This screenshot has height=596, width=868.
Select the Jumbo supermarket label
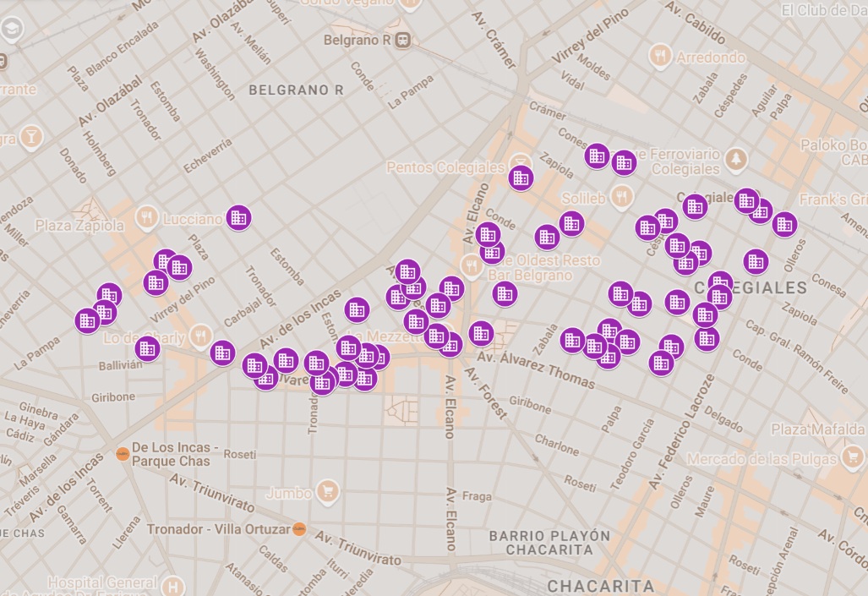click(x=289, y=492)
